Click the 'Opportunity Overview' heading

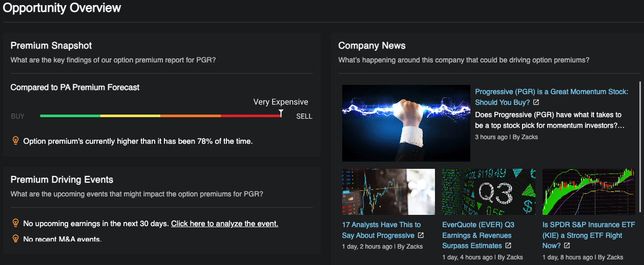click(62, 8)
